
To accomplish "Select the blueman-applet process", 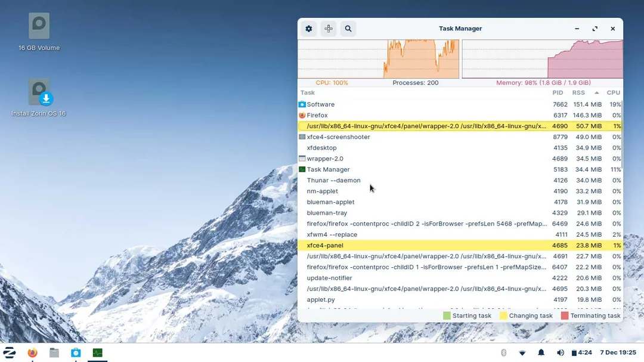I will click(x=460, y=202).
